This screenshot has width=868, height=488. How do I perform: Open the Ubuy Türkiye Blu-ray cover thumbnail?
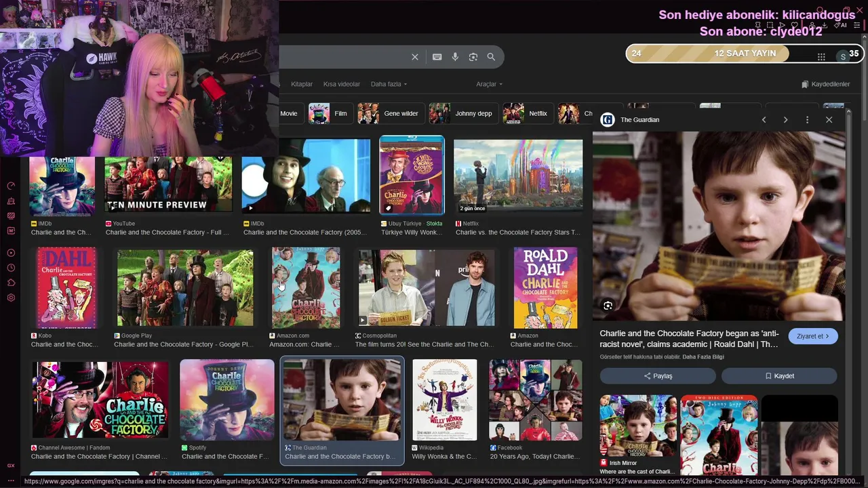[x=412, y=175]
